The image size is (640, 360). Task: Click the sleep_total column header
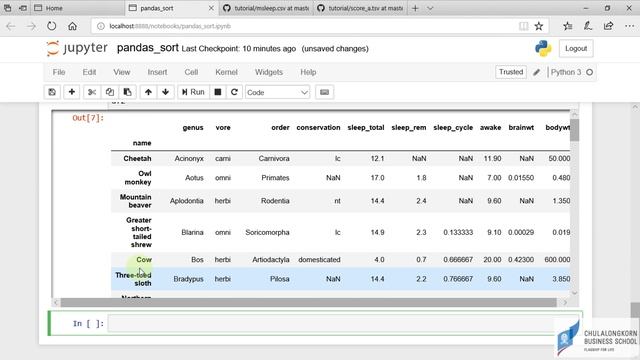(366, 128)
